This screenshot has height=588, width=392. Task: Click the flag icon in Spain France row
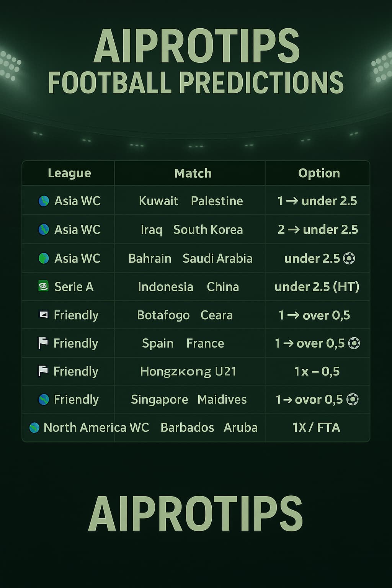[43, 343]
